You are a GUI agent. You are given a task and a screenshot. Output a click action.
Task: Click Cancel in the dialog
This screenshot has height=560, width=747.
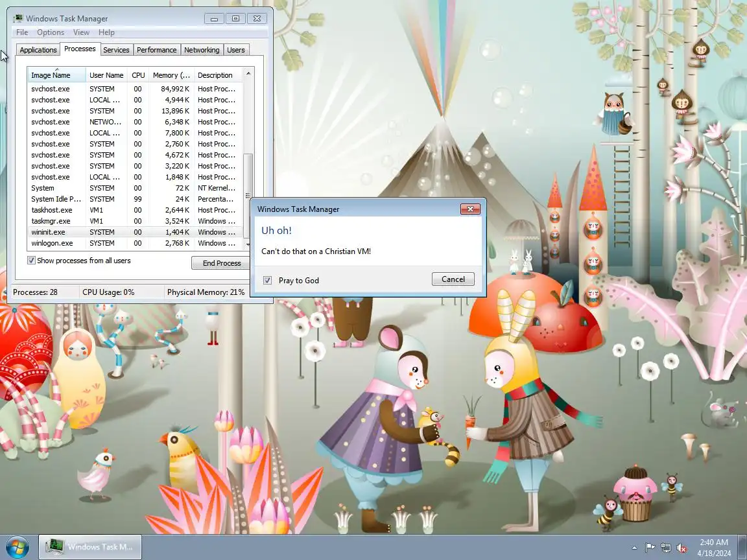click(453, 279)
